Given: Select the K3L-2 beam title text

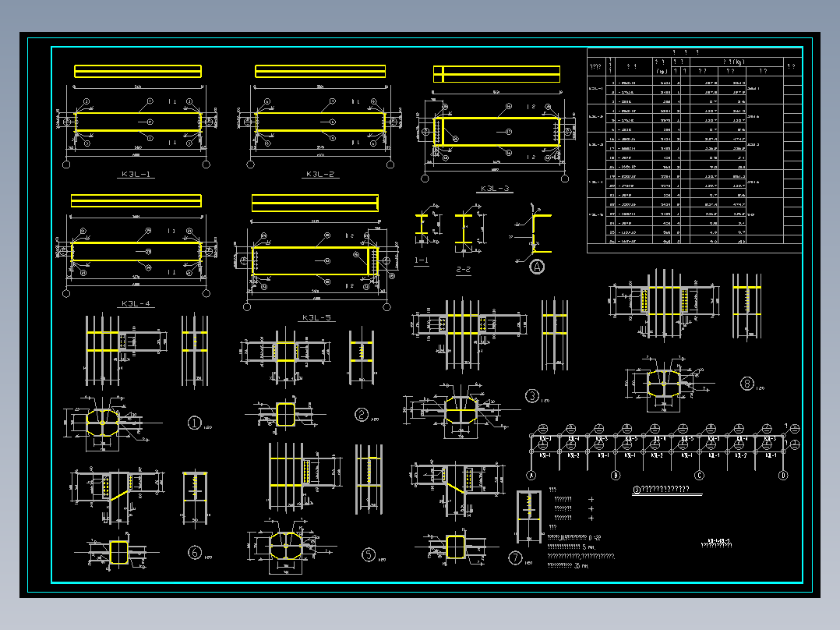Looking at the screenshot, I should click(x=320, y=174).
